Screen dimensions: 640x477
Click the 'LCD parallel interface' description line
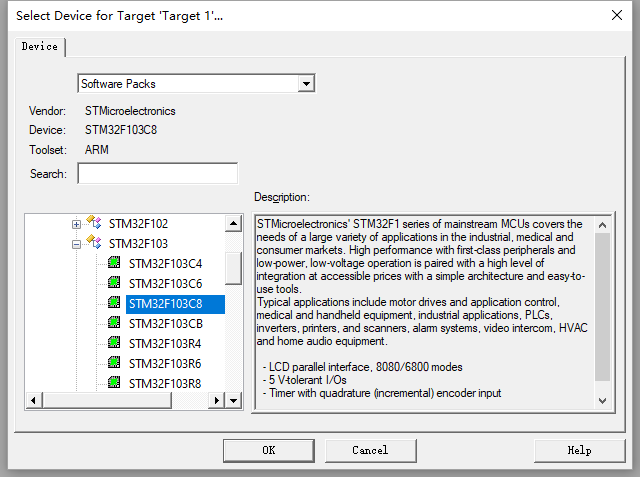362,367
